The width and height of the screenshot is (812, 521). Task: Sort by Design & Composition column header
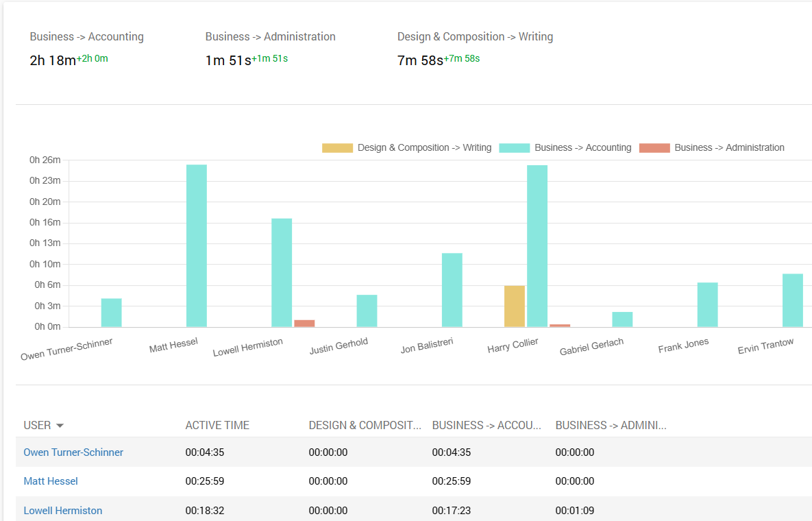pos(365,425)
